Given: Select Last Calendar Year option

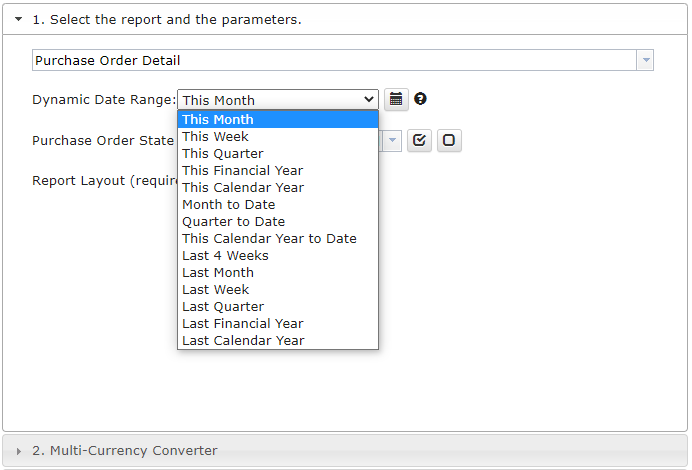Looking at the screenshot, I should click(278, 341).
